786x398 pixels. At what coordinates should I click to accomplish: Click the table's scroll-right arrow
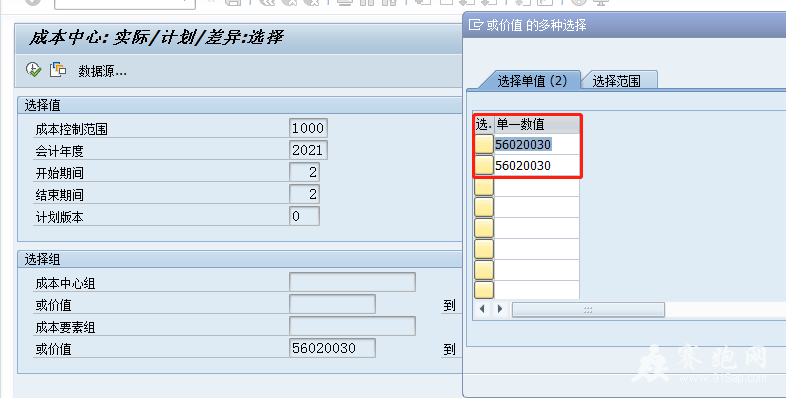click(500, 309)
